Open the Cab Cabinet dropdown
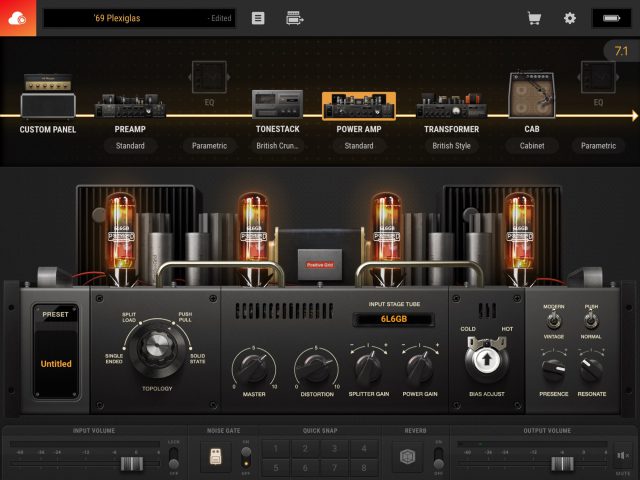Viewport: 640px width, 480px height. click(x=532, y=146)
